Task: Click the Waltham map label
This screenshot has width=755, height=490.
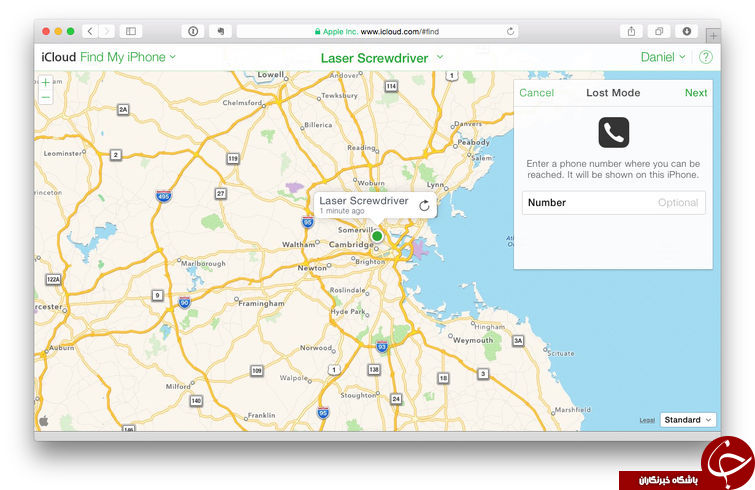Action: click(299, 245)
